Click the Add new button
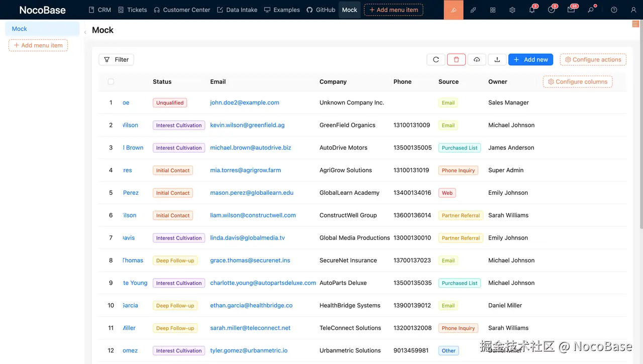Image resolution: width=643 pixels, height=364 pixels. pyautogui.click(x=530, y=59)
